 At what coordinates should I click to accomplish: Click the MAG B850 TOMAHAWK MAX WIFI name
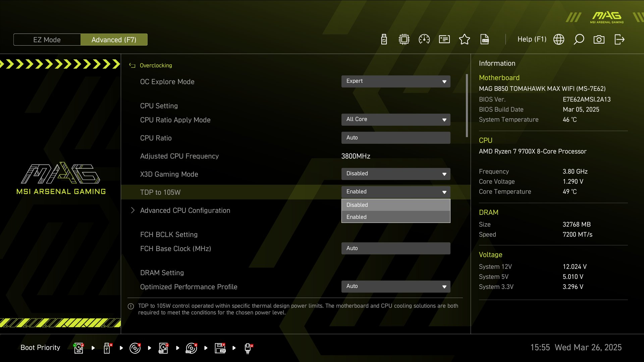pyautogui.click(x=542, y=89)
